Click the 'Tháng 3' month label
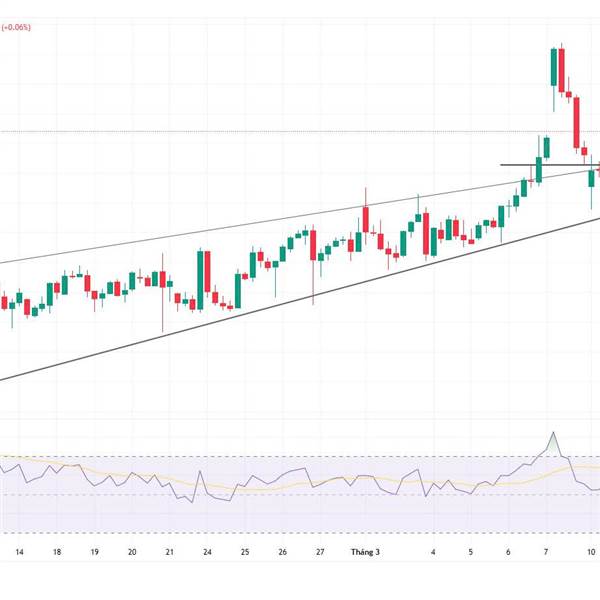600x600 pixels. [x=365, y=552]
